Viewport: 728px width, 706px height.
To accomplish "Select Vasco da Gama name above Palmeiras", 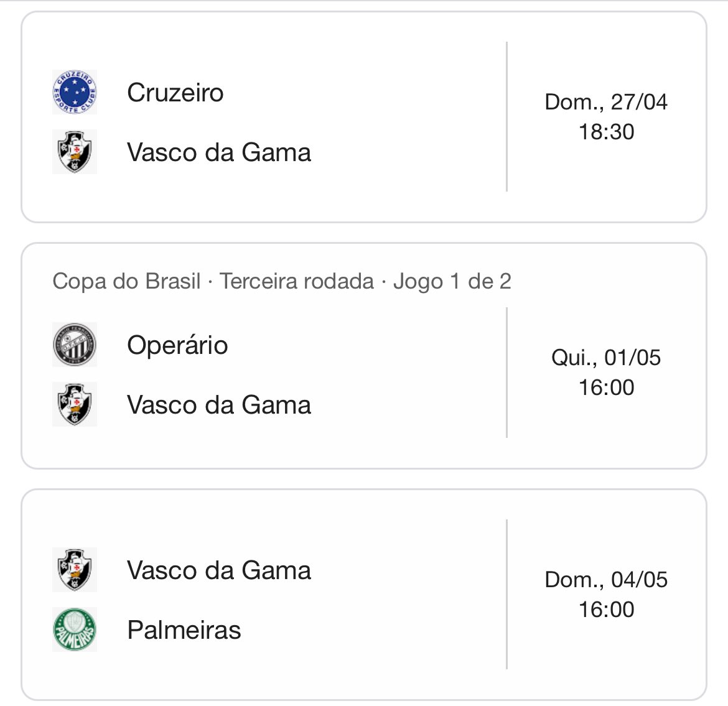I will (219, 570).
